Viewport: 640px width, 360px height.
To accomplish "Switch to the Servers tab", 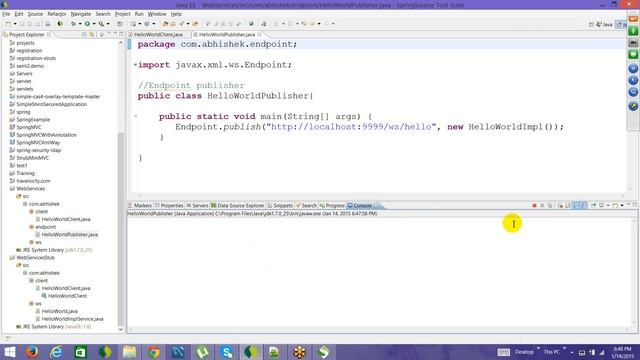I will 198,206.
